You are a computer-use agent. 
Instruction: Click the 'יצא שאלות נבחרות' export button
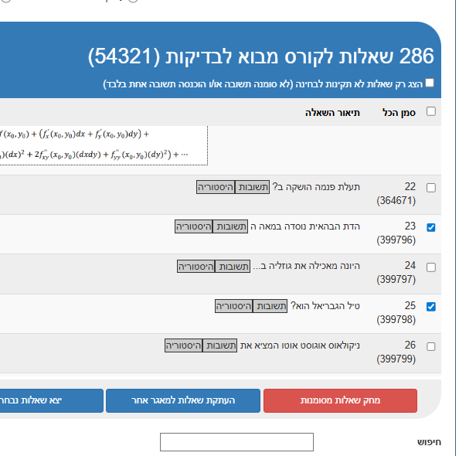[50, 400]
